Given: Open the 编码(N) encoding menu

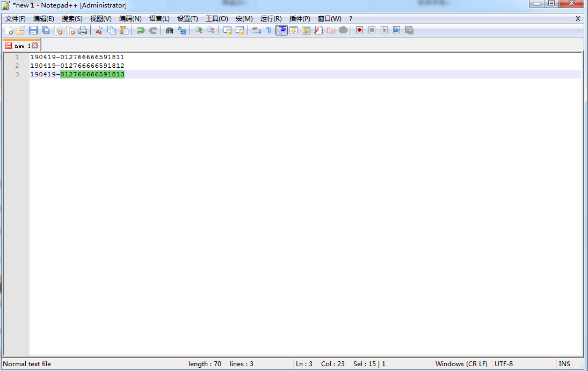Looking at the screenshot, I should pos(130,19).
